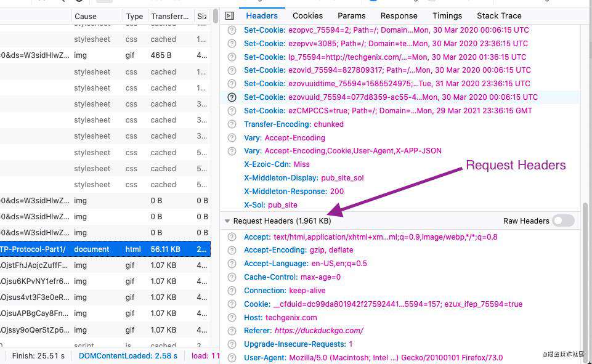Open help icon for Referer header
592x364 pixels.
pyautogui.click(x=232, y=331)
